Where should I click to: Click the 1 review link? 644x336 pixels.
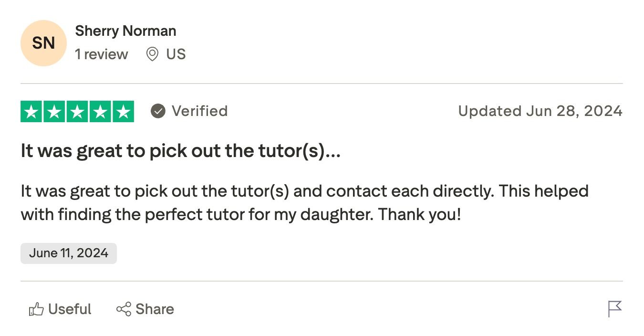click(101, 54)
